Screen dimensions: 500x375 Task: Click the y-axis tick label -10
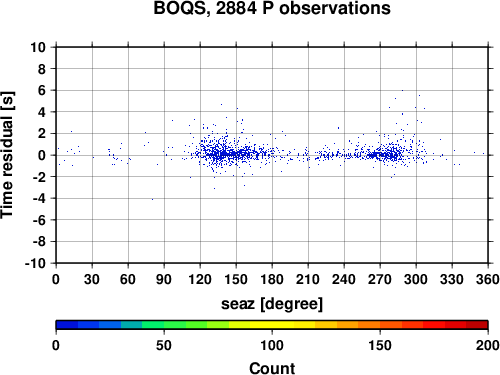pos(35,263)
